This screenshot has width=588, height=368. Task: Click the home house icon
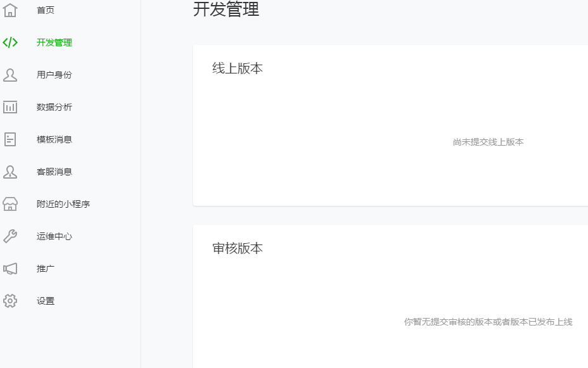click(10, 10)
